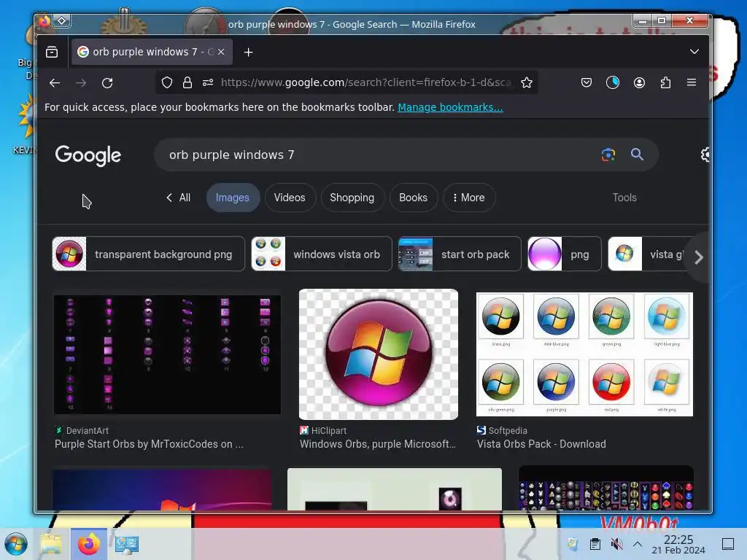Image resolution: width=747 pixels, height=560 pixels.
Task: Open the system settings taskbar icon
Action: click(x=126, y=544)
